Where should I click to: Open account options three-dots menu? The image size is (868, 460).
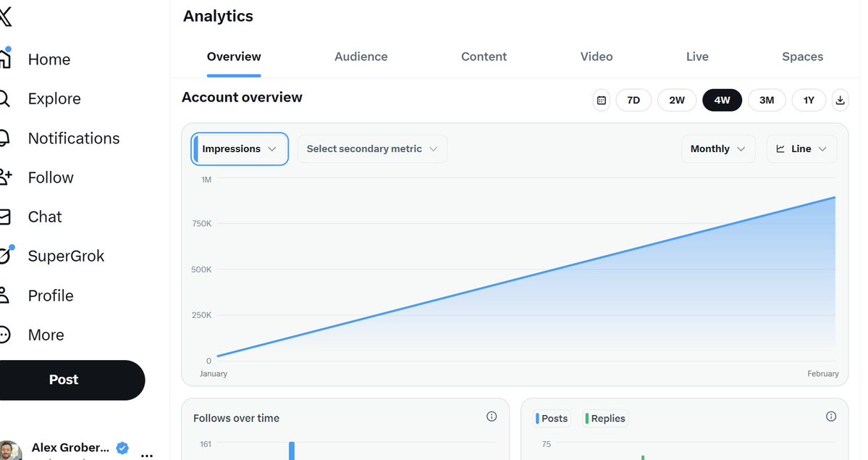coord(147,456)
